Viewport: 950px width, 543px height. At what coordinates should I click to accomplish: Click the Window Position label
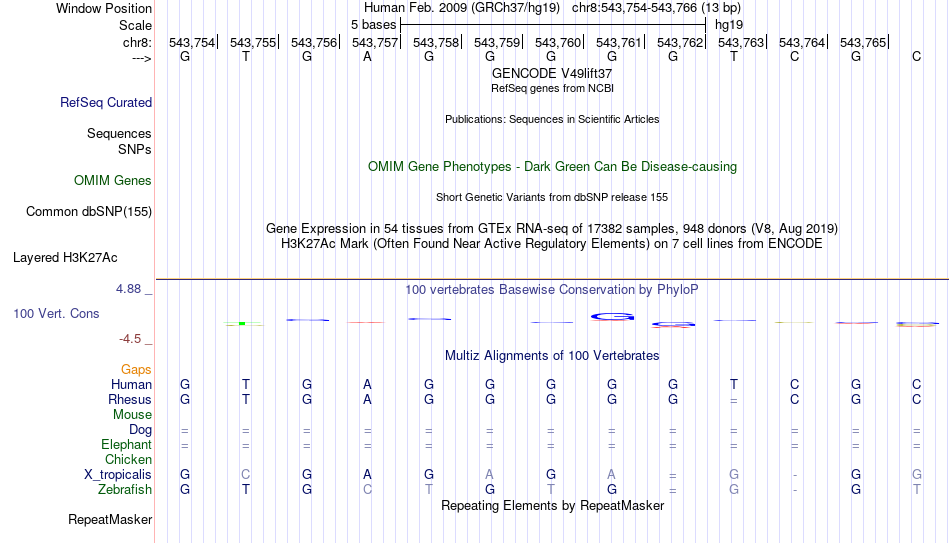pos(104,8)
